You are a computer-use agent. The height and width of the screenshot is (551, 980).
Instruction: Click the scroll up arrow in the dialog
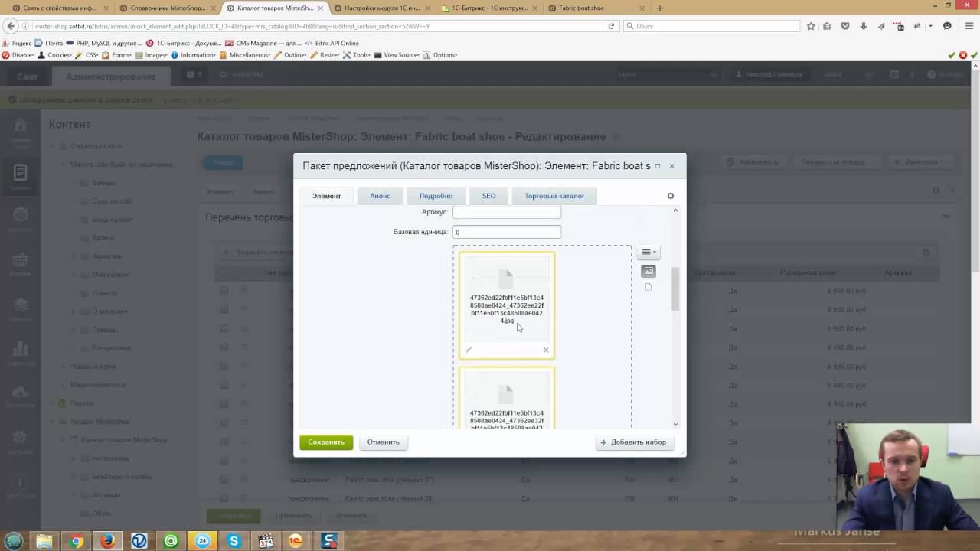(x=675, y=210)
